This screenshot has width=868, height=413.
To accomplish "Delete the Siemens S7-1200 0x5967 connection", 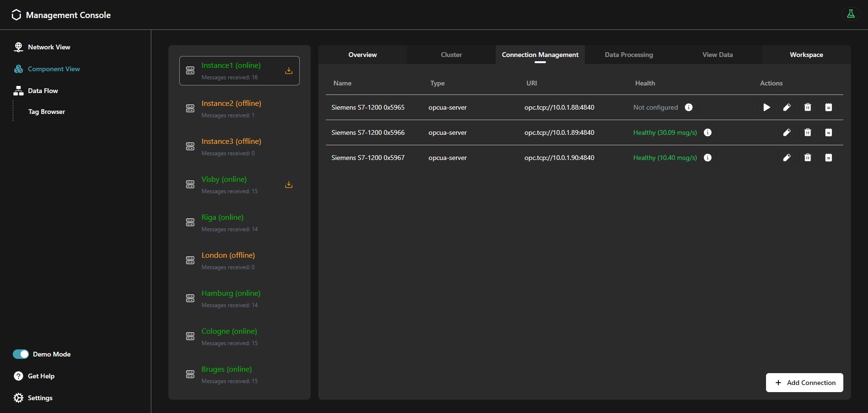I will (808, 158).
